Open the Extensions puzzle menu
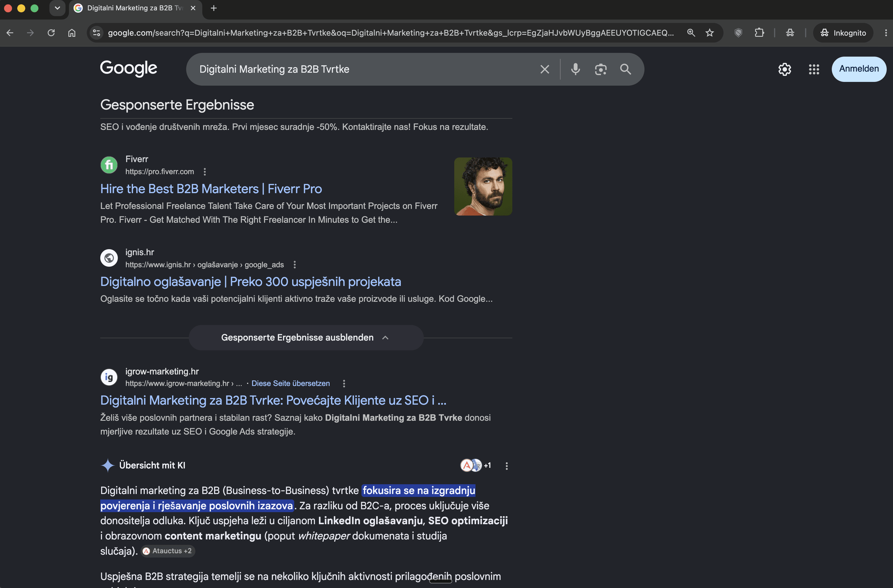 pos(759,33)
